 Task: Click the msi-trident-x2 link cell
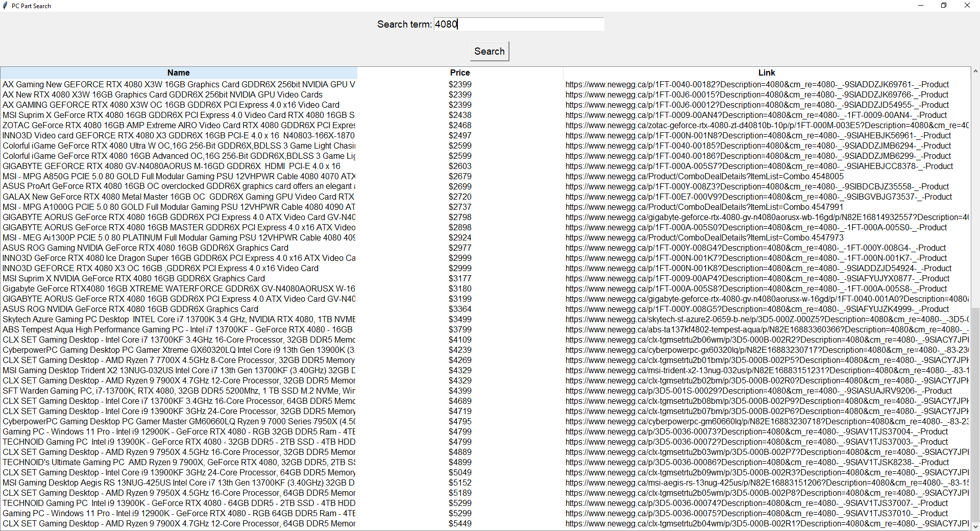766,370
